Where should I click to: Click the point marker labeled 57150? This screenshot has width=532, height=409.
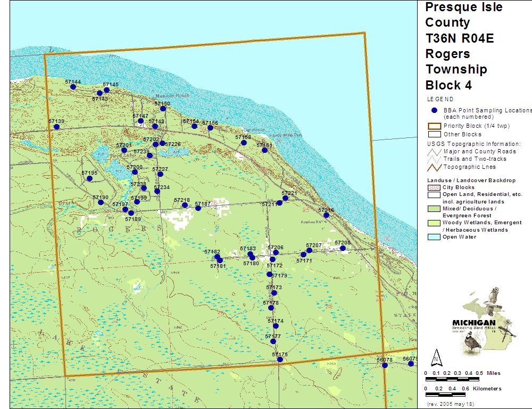point(163,109)
